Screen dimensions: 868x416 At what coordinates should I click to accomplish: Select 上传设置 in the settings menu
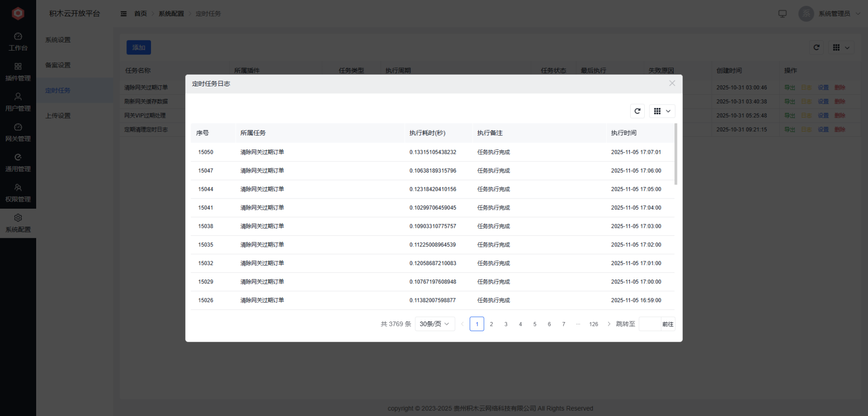[x=58, y=116]
